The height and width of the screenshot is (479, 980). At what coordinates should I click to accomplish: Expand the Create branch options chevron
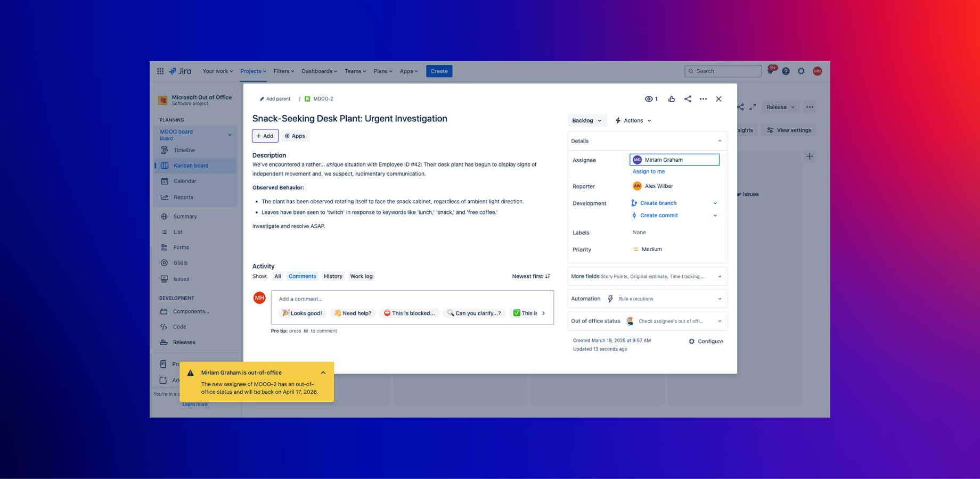point(715,203)
